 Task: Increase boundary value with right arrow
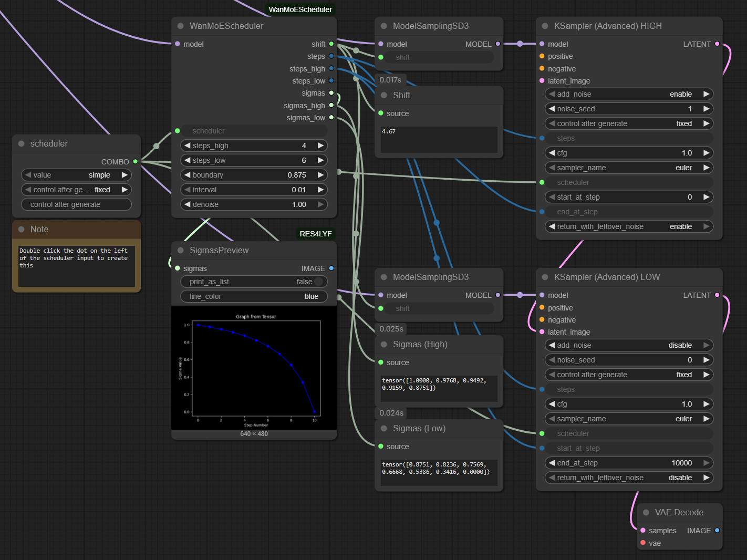tap(320, 175)
